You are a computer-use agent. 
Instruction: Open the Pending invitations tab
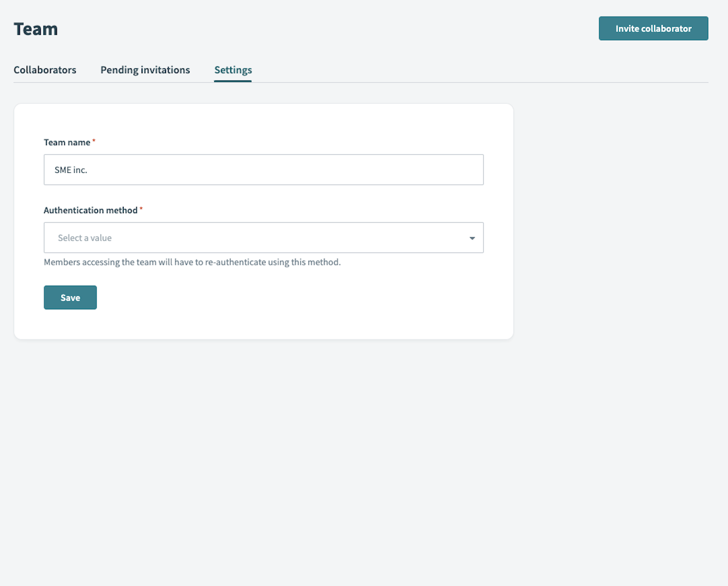145,70
